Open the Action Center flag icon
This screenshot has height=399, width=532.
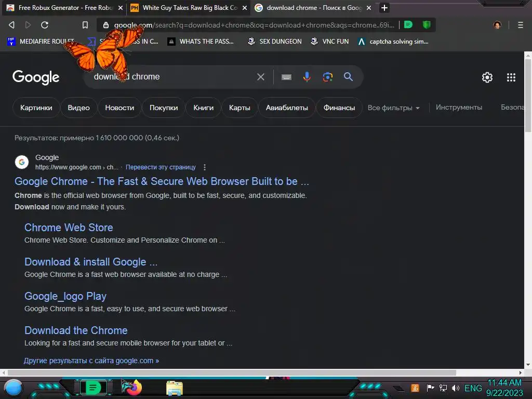pos(430,388)
